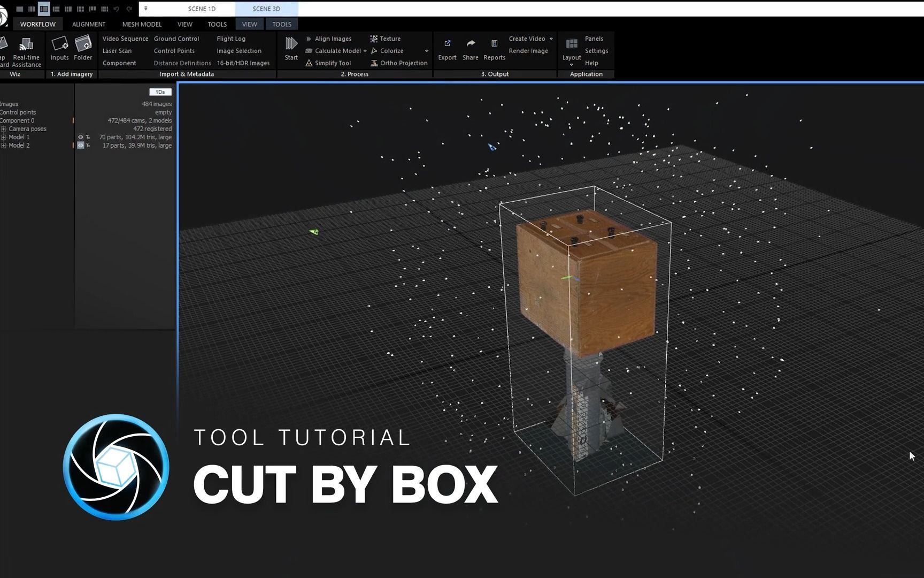Viewport: 924px width, 578px height.
Task: Open the ALIGNMENT ribbon tab
Action: [x=88, y=24]
